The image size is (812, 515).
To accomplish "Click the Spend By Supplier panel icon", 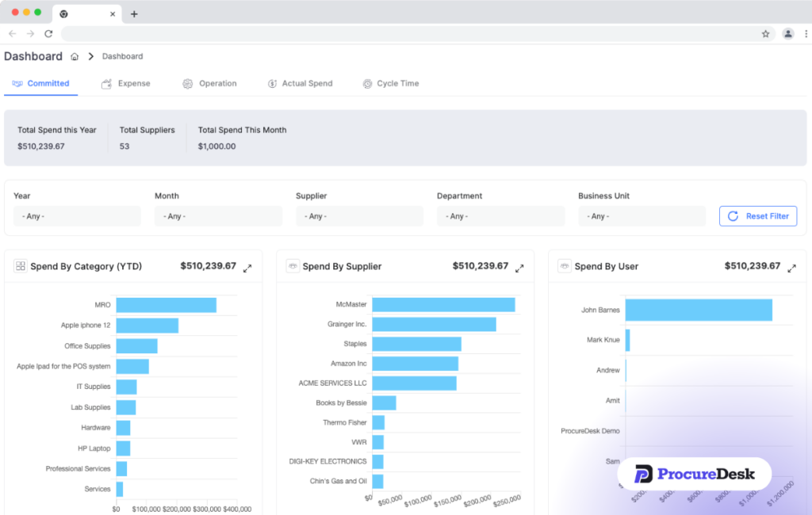I will click(x=293, y=266).
